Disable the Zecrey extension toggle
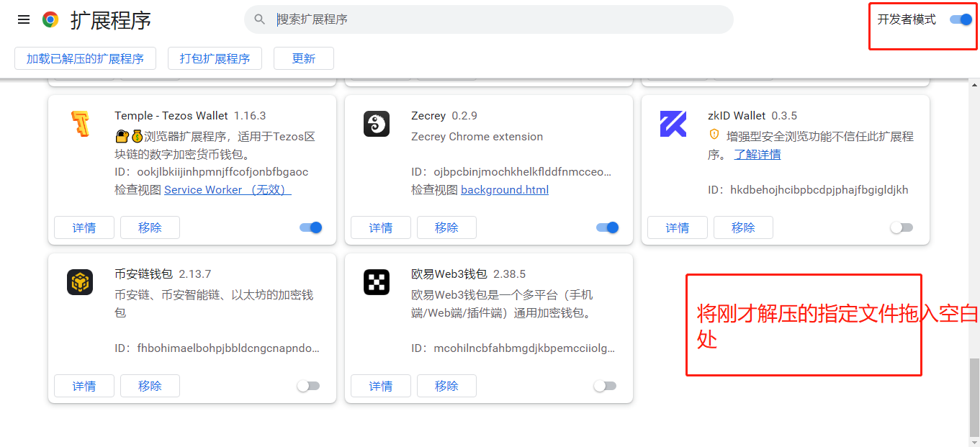980x447 pixels. (608, 227)
